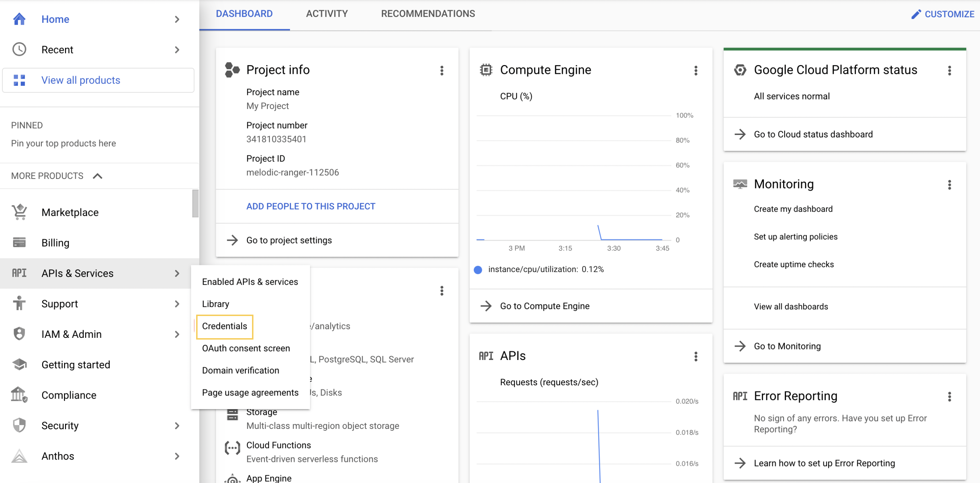Screen dimensions: 980x483
Task: Click View all dashboards link
Action: pos(791,306)
